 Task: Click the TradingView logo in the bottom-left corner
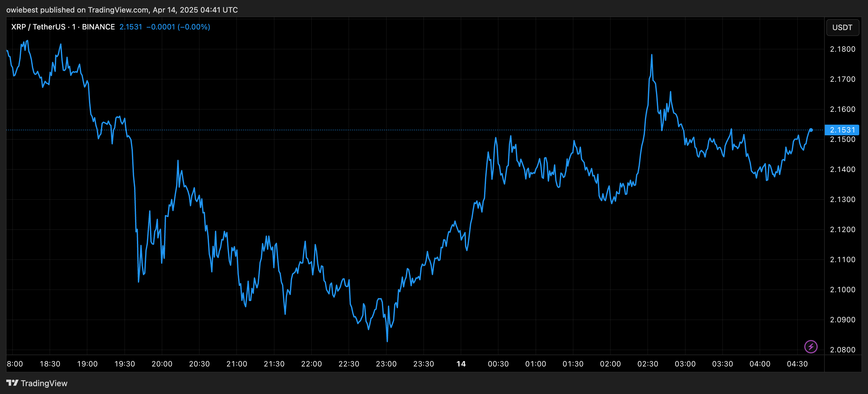point(36,383)
